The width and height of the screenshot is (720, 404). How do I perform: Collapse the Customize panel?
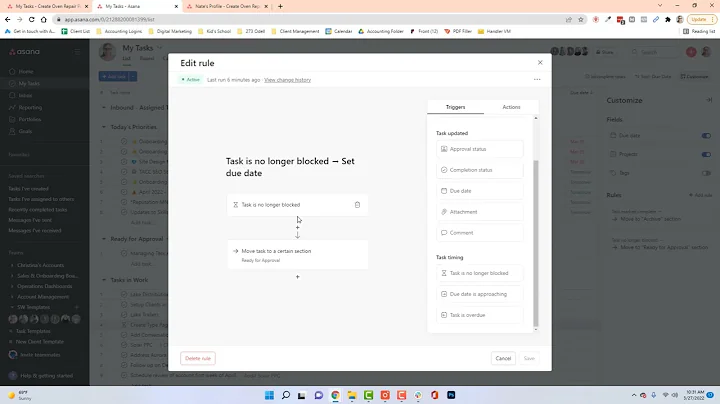[x=709, y=100]
